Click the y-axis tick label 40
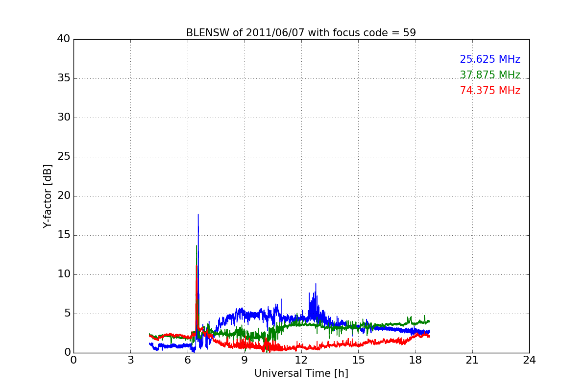The width and height of the screenshot is (588, 392). pyautogui.click(x=64, y=39)
